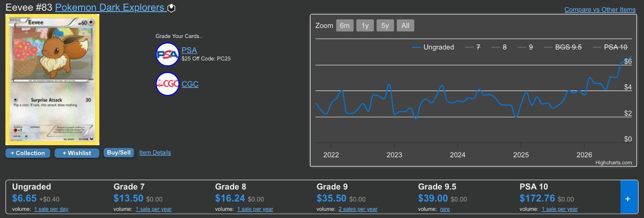Select the Grade 7 price $13.50

(x=128, y=198)
